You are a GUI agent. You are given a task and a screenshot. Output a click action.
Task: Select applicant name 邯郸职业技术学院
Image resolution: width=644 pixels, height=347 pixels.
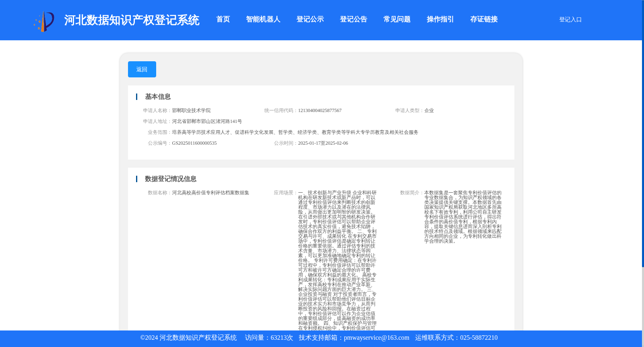191,110
